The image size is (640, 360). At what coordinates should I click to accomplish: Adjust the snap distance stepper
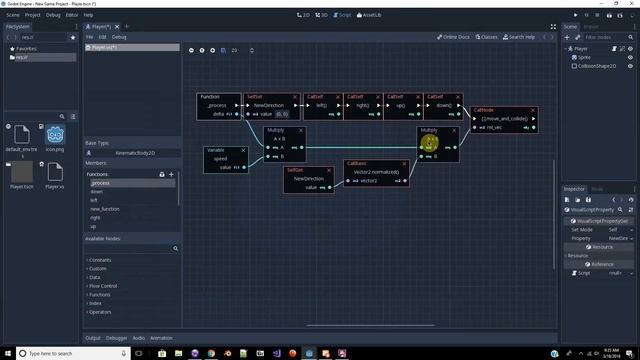pyautogui.click(x=251, y=51)
